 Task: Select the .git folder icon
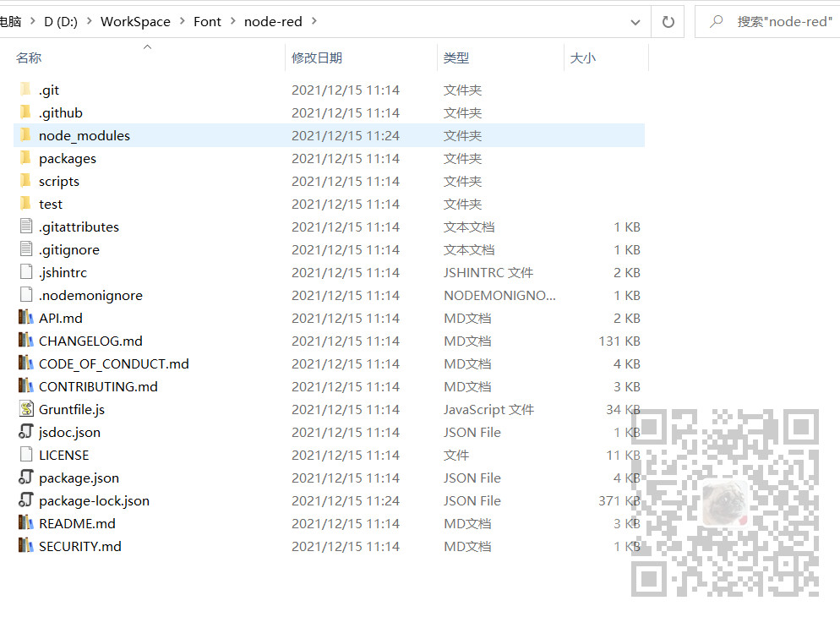(25, 90)
